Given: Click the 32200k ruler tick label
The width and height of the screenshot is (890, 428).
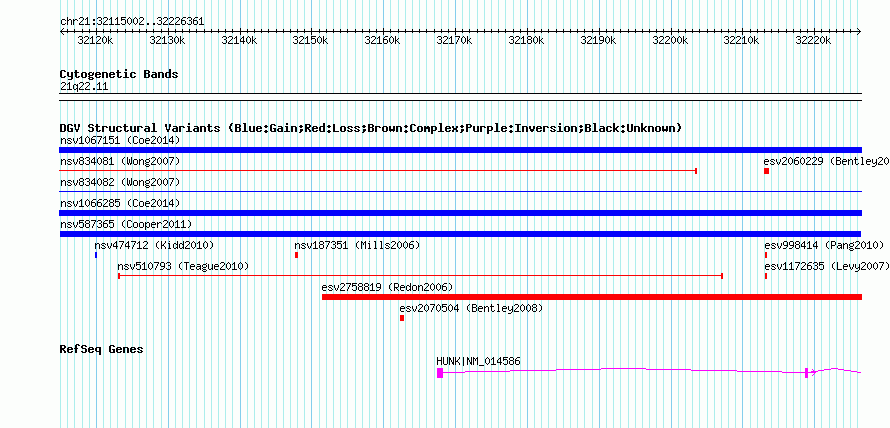Looking at the screenshot, I should point(670,41).
